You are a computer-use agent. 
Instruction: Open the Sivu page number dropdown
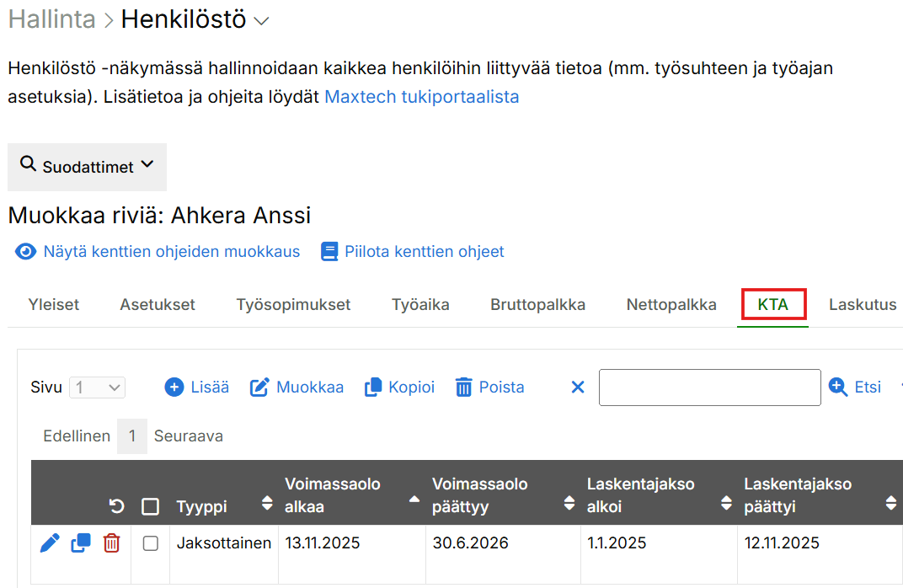click(98, 388)
